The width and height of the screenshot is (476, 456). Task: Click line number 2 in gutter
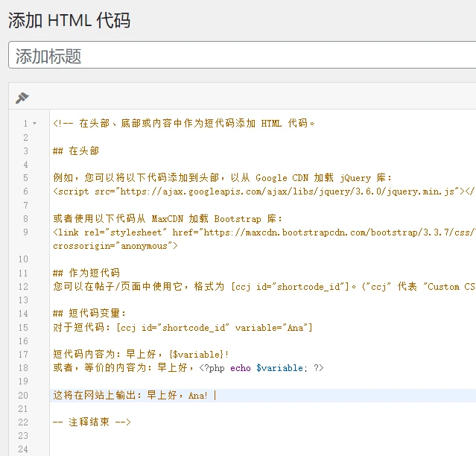tap(26, 138)
